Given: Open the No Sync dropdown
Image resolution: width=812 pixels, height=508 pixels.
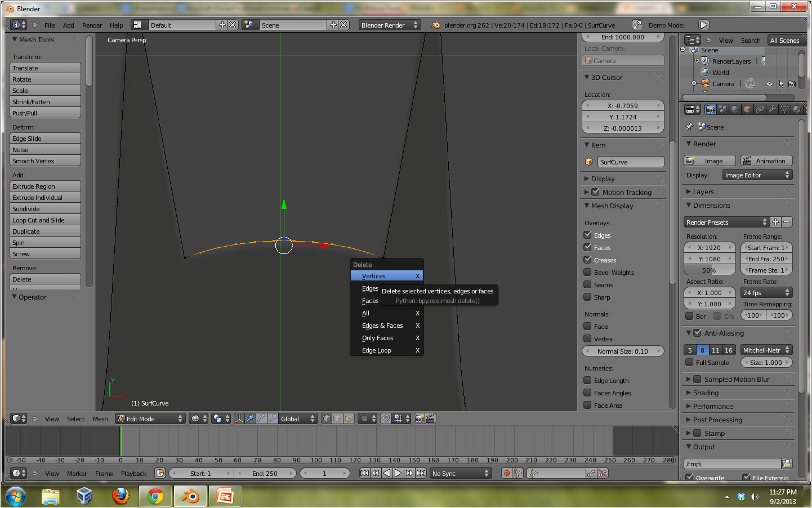Looking at the screenshot, I should pos(461,473).
